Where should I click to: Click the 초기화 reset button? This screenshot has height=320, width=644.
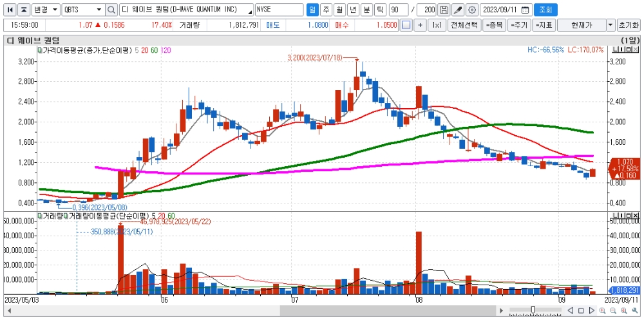(x=629, y=25)
